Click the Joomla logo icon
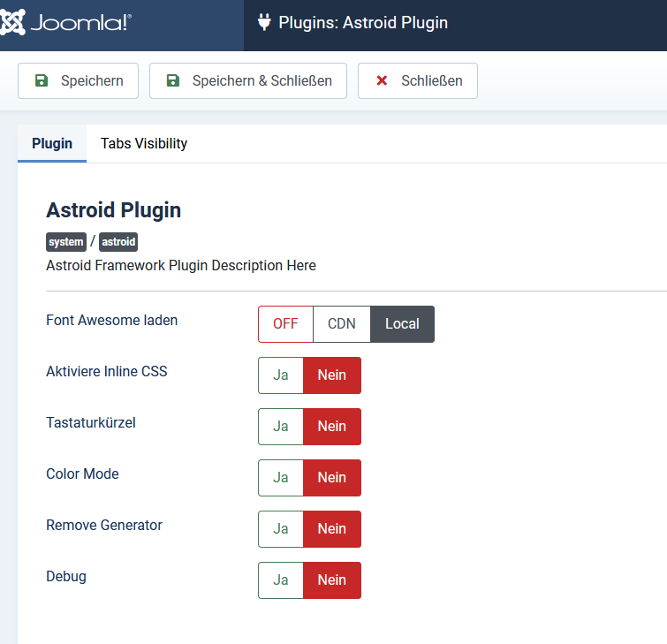Screen dimensions: 667x644 pos(12,22)
